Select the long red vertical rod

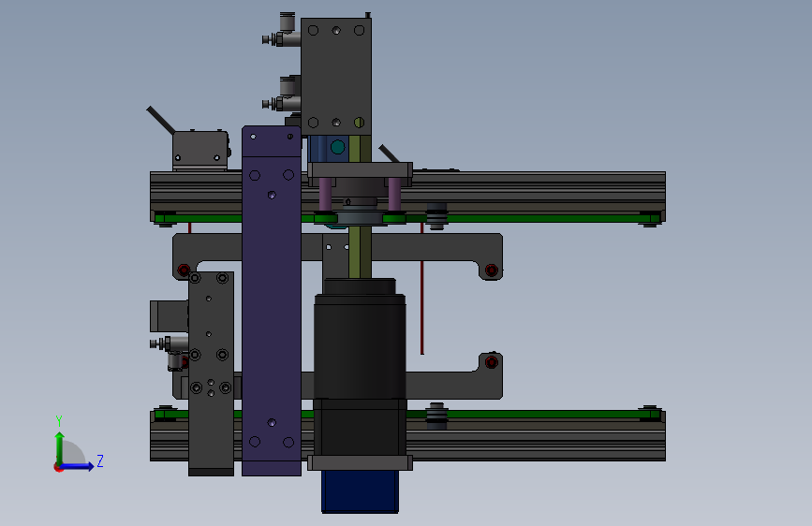point(422,289)
